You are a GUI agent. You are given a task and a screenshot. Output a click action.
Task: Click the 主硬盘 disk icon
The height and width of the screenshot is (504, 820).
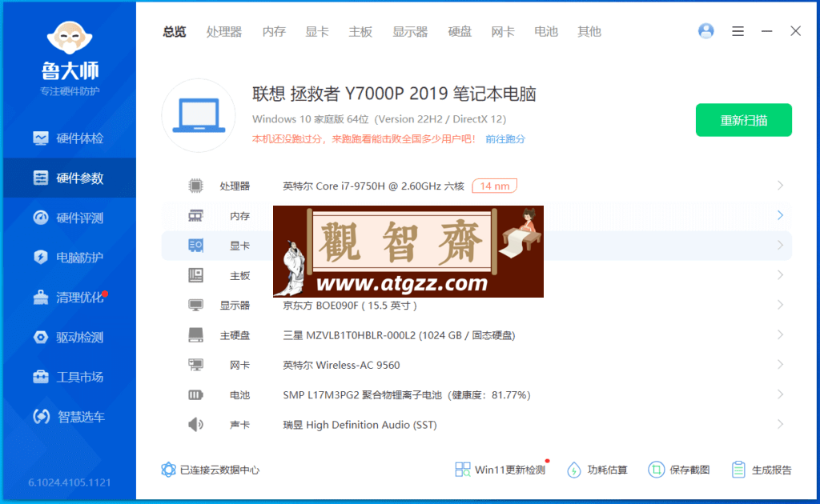(x=195, y=334)
